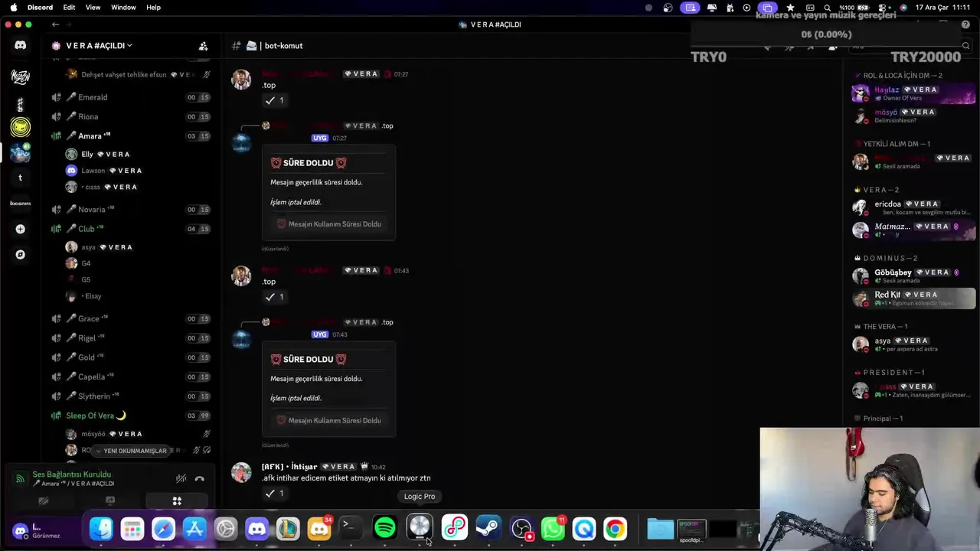Open the user avatar with Görünmez status
This screenshot has width=980, height=551.
pos(21,530)
